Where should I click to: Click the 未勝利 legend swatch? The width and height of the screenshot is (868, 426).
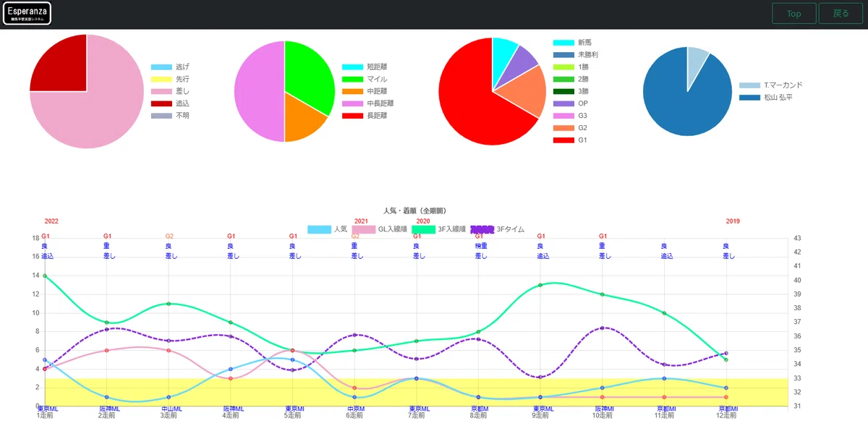(563, 55)
